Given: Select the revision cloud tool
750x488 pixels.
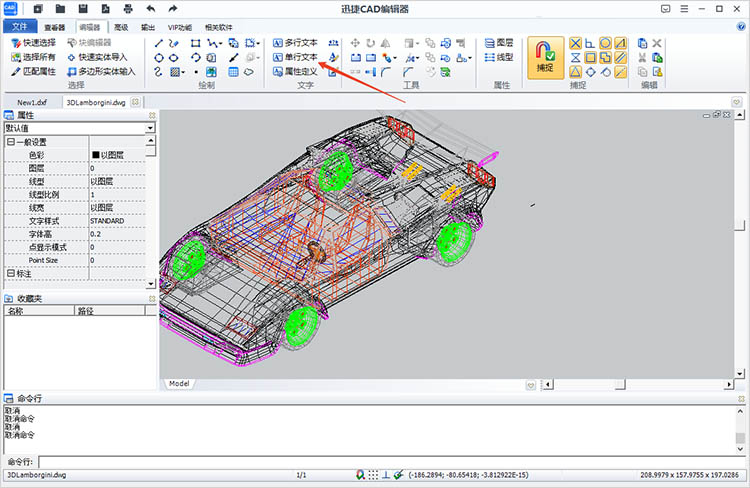Looking at the screenshot, I should [249, 72].
